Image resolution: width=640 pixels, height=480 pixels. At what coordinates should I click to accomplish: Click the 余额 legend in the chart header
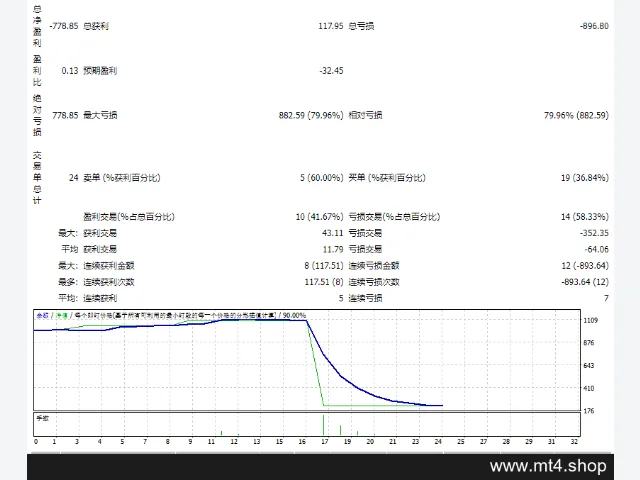pyautogui.click(x=42, y=315)
